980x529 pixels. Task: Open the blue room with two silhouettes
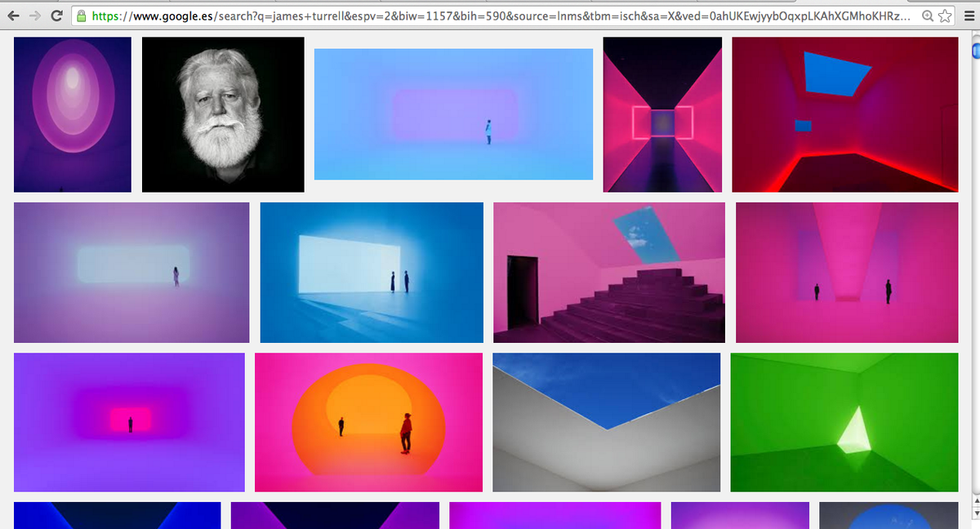pyautogui.click(x=372, y=273)
